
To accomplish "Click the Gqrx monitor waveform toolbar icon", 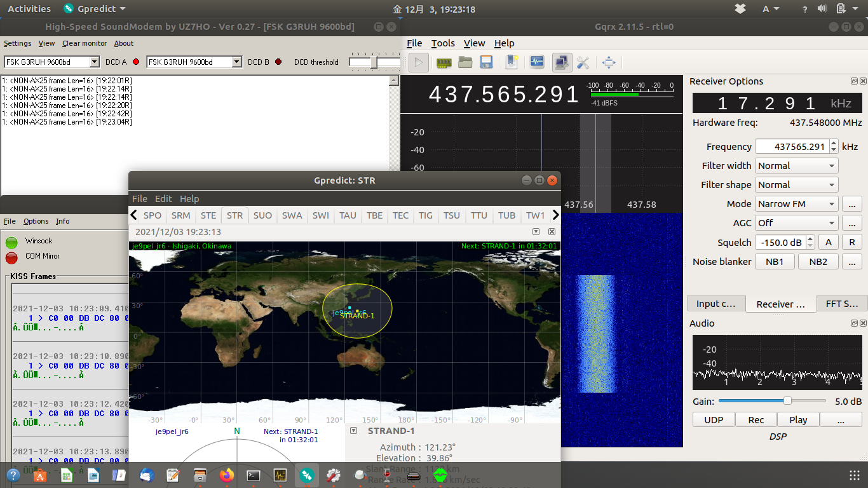I will [537, 62].
